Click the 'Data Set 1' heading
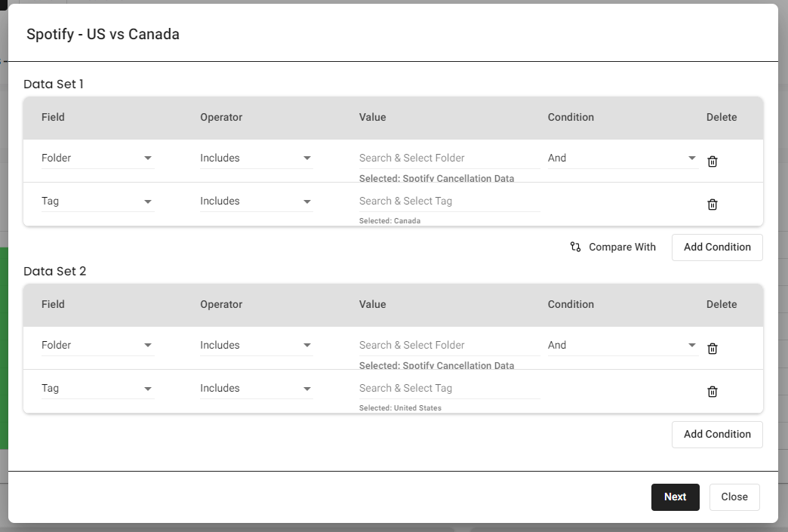This screenshot has width=788, height=532. pyautogui.click(x=54, y=84)
